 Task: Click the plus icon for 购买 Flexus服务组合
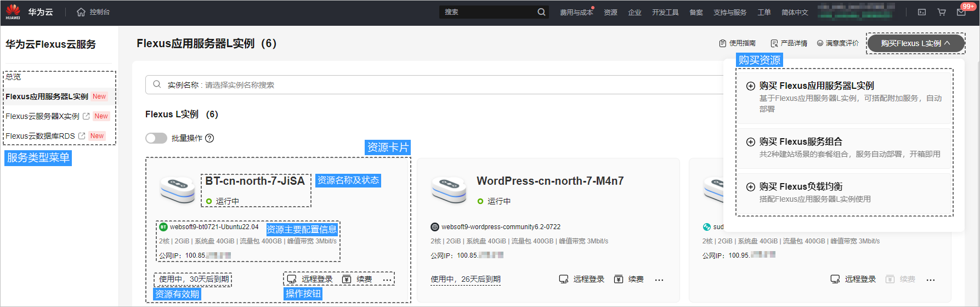751,142
